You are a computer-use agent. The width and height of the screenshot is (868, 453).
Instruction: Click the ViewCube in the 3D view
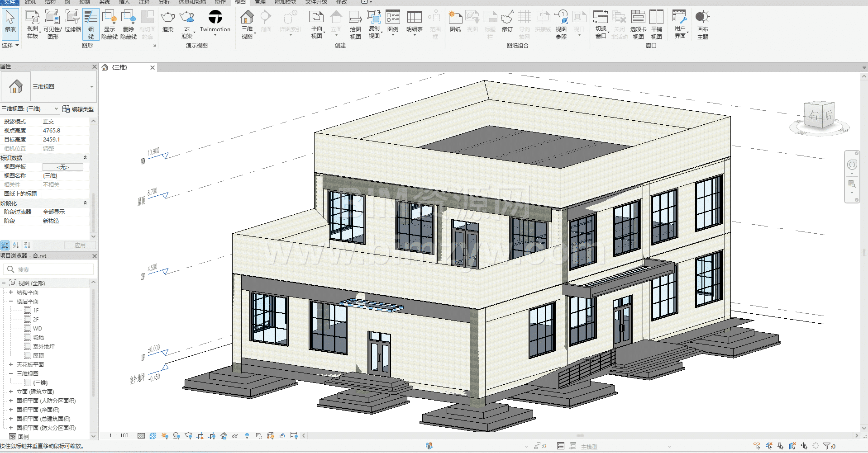pyautogui.click(x=819, y=115)
